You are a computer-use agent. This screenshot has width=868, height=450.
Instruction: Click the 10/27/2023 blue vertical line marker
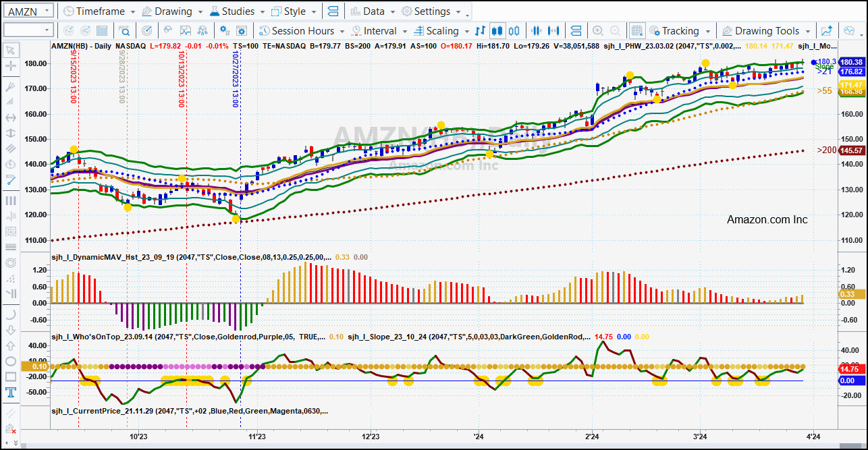point(236,80)
